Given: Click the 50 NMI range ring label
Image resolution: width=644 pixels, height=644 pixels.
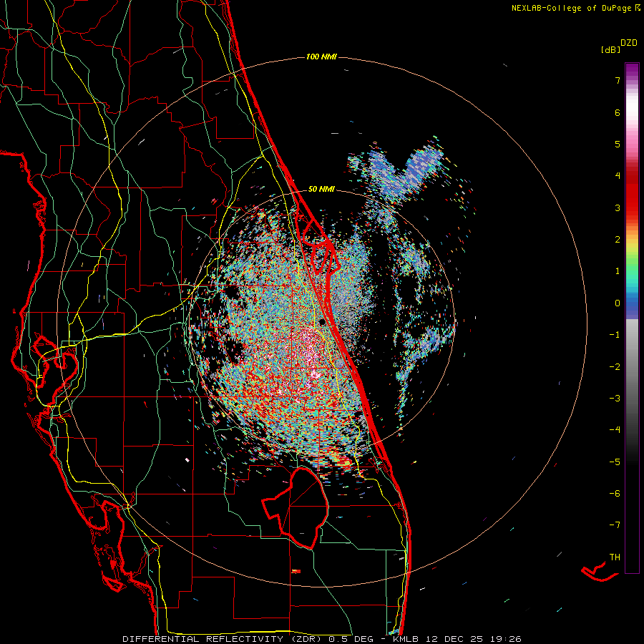Looking at the screenshot, I should tap(321, 190).
